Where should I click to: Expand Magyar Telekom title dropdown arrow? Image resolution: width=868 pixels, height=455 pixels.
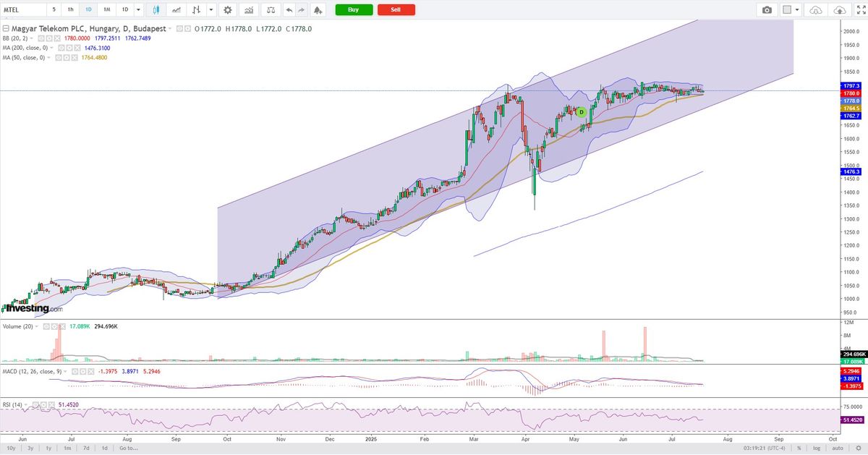169,29
